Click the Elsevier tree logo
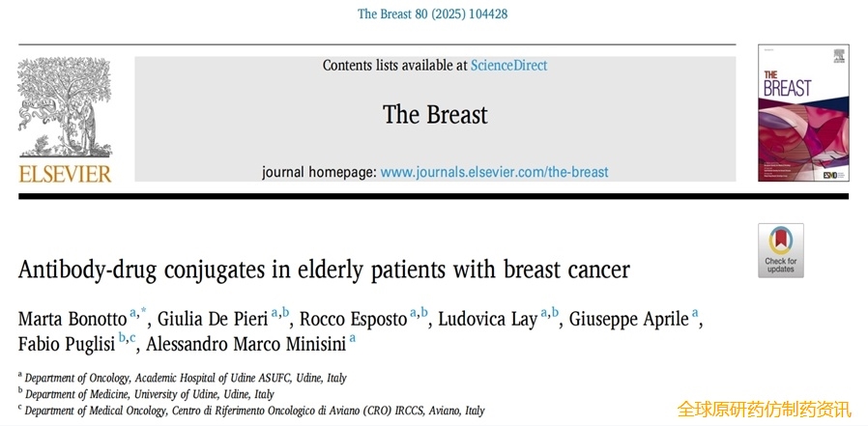This screenshot has width=868, height=426. (x=65, y=108)
